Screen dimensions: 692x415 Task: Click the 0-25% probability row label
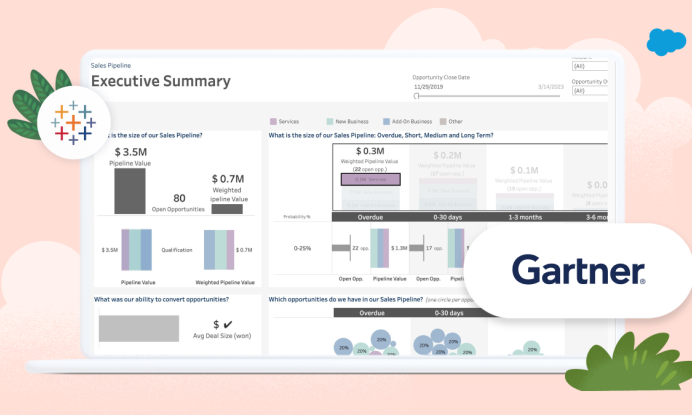point(297,247)
